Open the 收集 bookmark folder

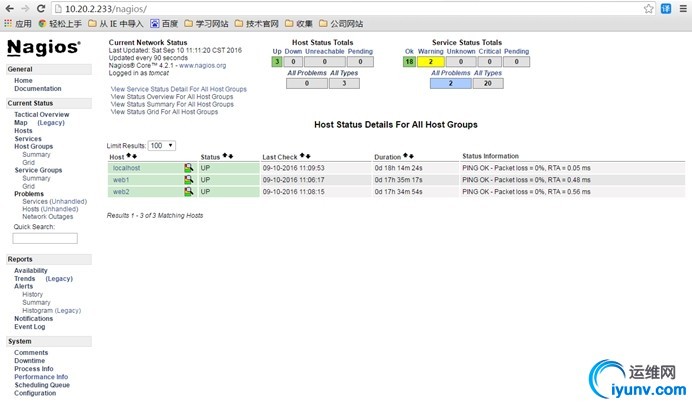[x=298, y=24]
